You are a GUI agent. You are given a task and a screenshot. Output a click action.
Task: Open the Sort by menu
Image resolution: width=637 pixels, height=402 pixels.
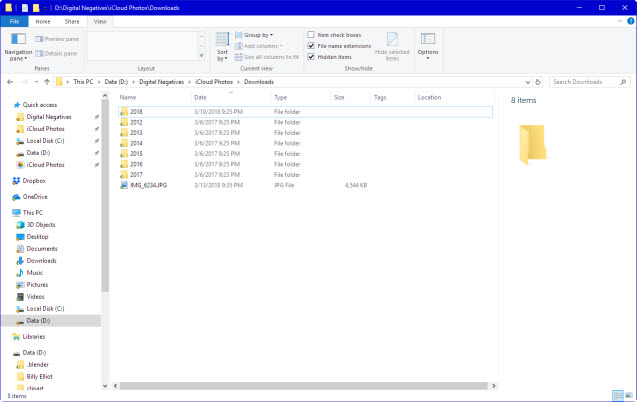point(222,47)
